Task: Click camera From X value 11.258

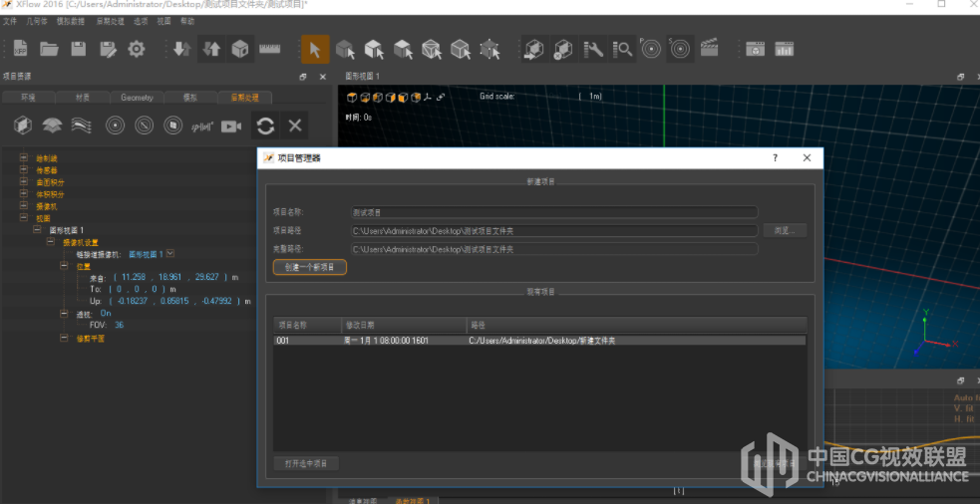Action: click(x=134, y=277)
